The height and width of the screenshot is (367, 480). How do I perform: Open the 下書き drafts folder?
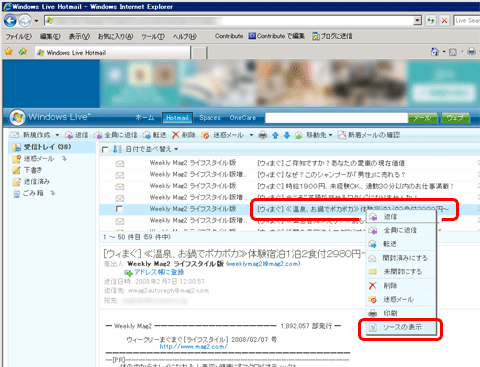pyautogui.click(x=27, y=170)
